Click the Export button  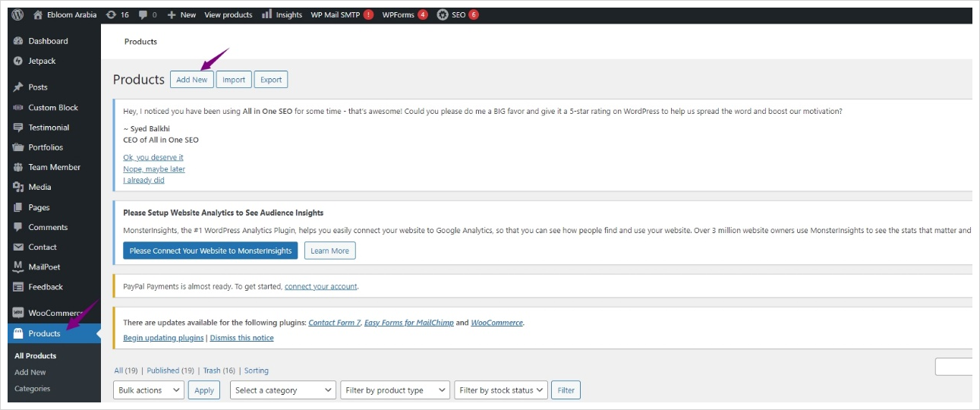pos(271,80)
